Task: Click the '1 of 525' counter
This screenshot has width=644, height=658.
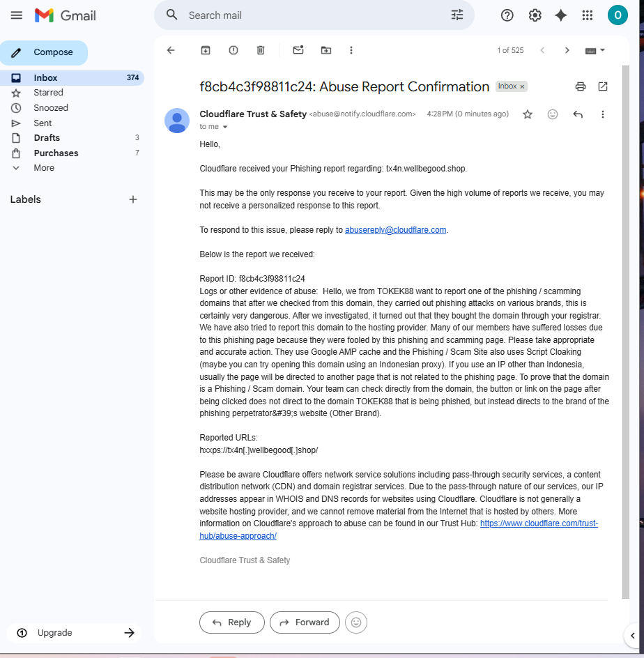Action: pos(510,50)
